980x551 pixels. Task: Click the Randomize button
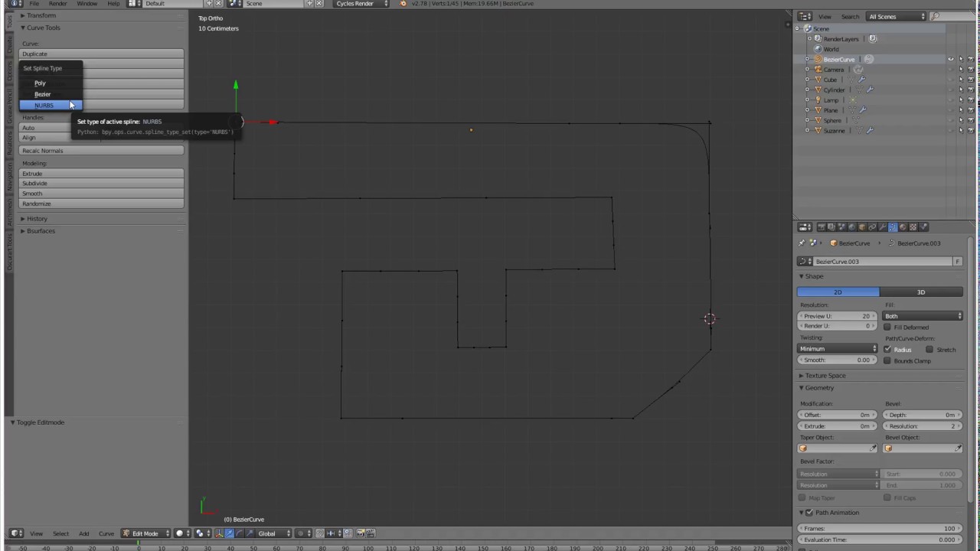coord(101,204)
